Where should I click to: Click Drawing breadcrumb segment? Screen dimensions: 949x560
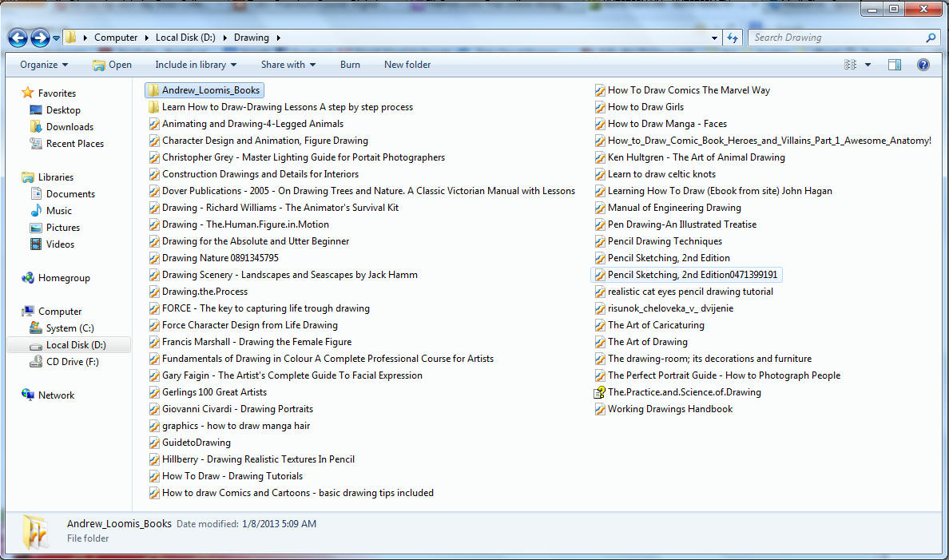coord(251,38)
